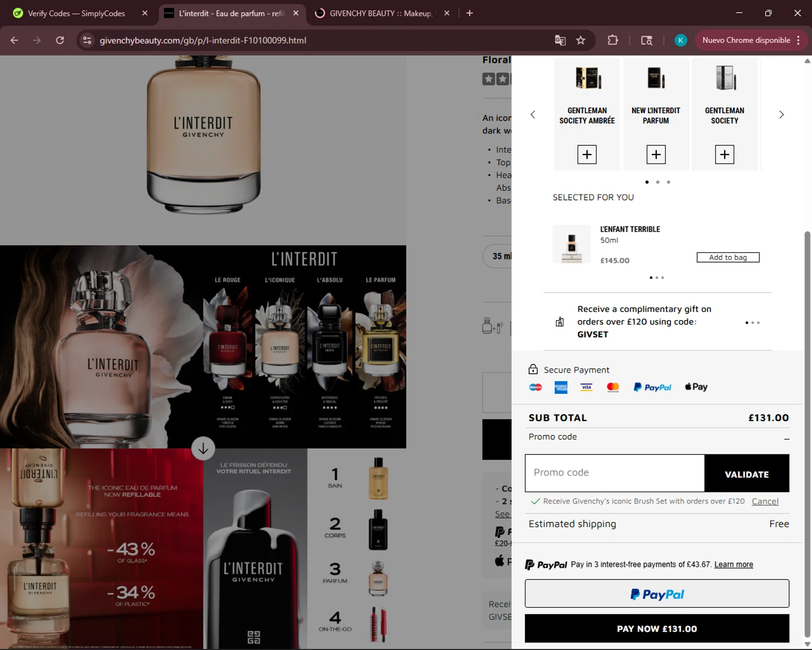Focus the Promo code input field
The height and width of the screenshot is (650, 812).
click(x=614, y=473)
